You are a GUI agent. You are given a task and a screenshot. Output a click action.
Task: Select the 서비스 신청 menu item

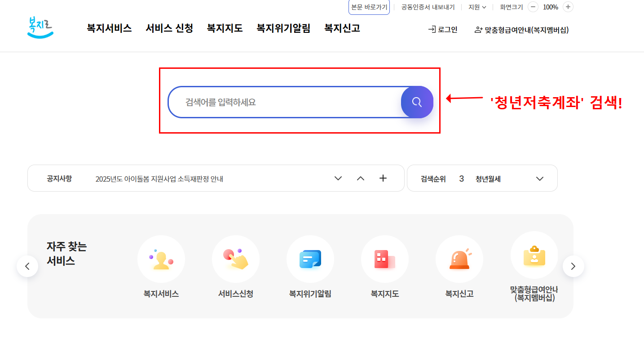(x=169, y=28)
